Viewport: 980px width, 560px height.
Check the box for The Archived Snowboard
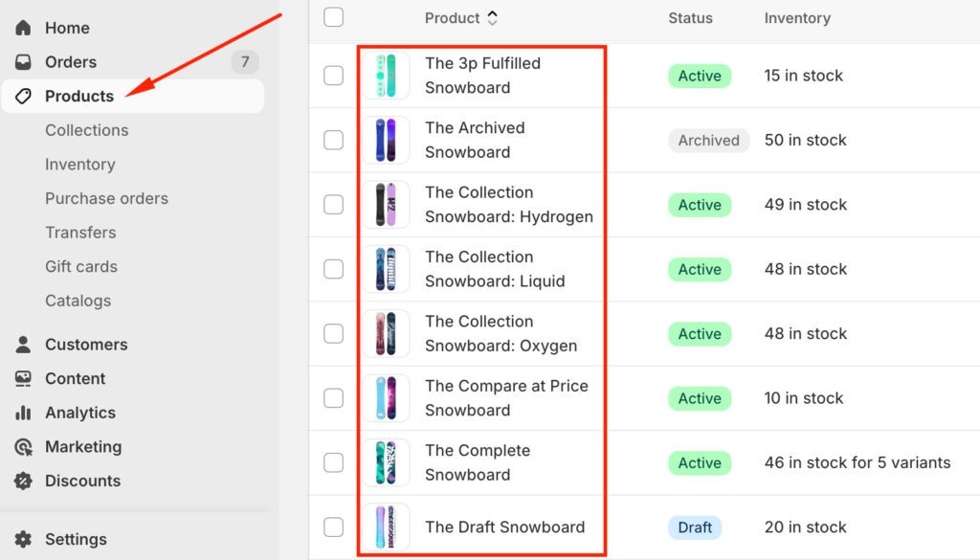click(x=333, y=140)
